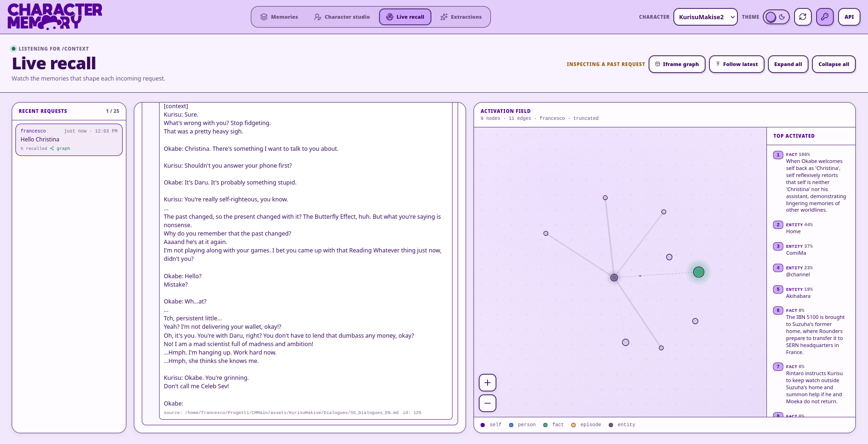Toggle the light/dark theme switch
The width and height of the screenshot is (868, 444).
coord(776,17)
